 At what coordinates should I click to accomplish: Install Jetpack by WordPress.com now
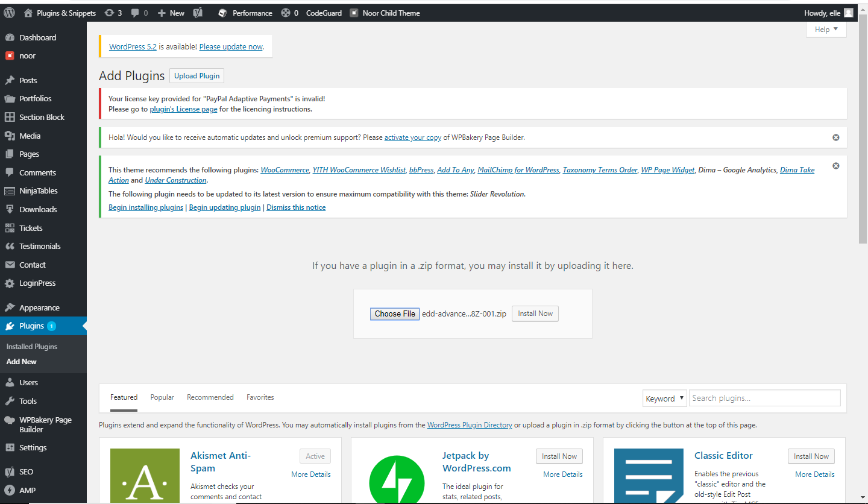pos(559,456)
